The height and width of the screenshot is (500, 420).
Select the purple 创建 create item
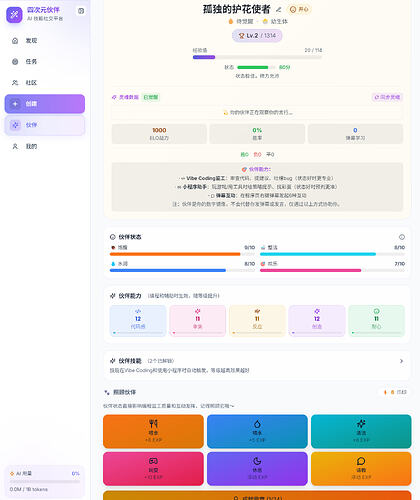[x=45, y=104]
